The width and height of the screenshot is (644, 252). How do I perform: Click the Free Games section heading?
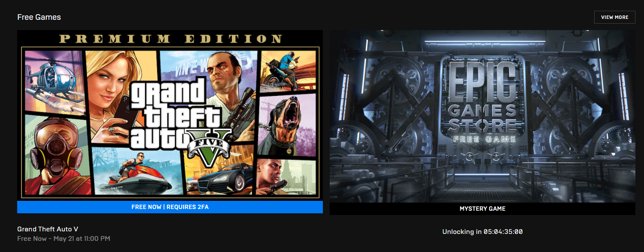[x=39, y=17]
